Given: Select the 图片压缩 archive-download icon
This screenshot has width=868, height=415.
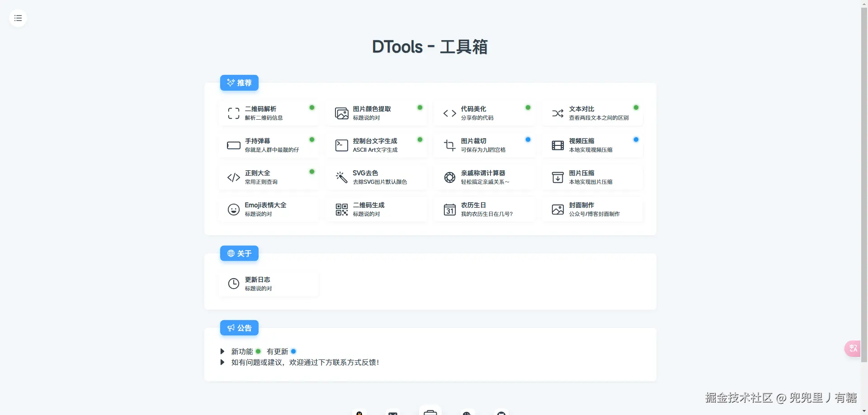Looking at the screenshot, I should pyautogui.click(x=558, y=177).
